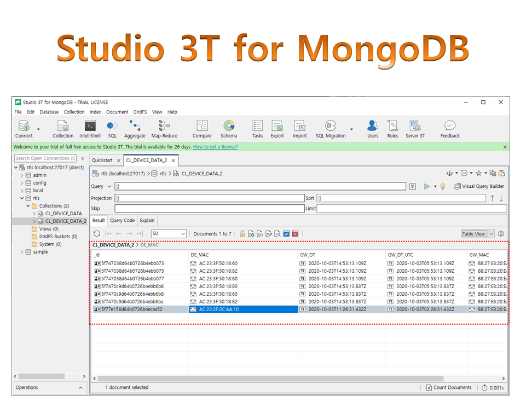Switch to the Query Code tab
The height and width of the screenshot is (419, 532).
pyautogui.click(x=122, y=220)
